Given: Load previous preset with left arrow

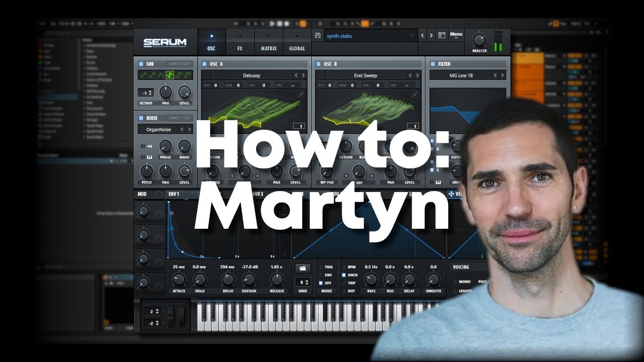Looking at the screenshot, I should click(x=422, y=36).
